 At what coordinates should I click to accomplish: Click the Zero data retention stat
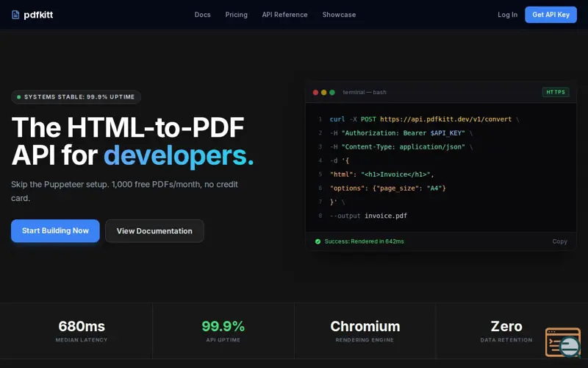(506, 330)
